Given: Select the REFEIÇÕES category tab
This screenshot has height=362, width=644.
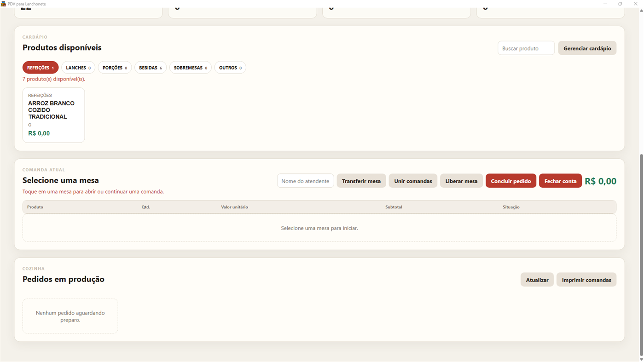Looking at the screenshot, I should click(41, 68).
